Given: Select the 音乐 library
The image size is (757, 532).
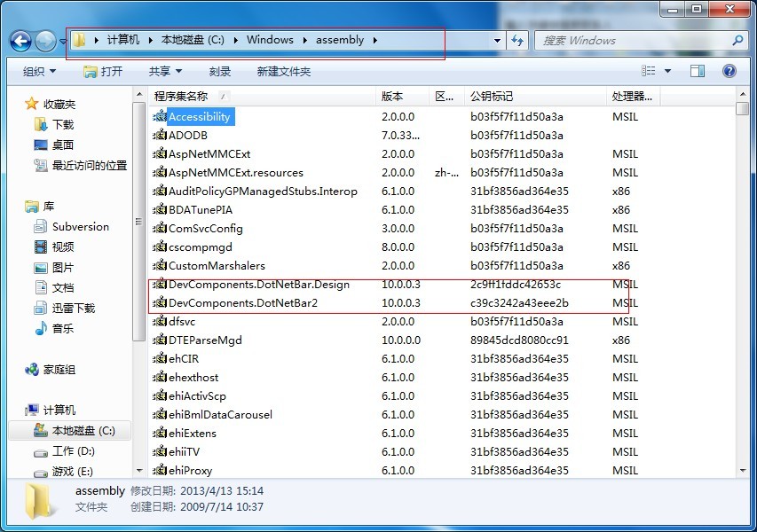Looking at the screenshot, I should pyautogui.click(x=63, y=328).
